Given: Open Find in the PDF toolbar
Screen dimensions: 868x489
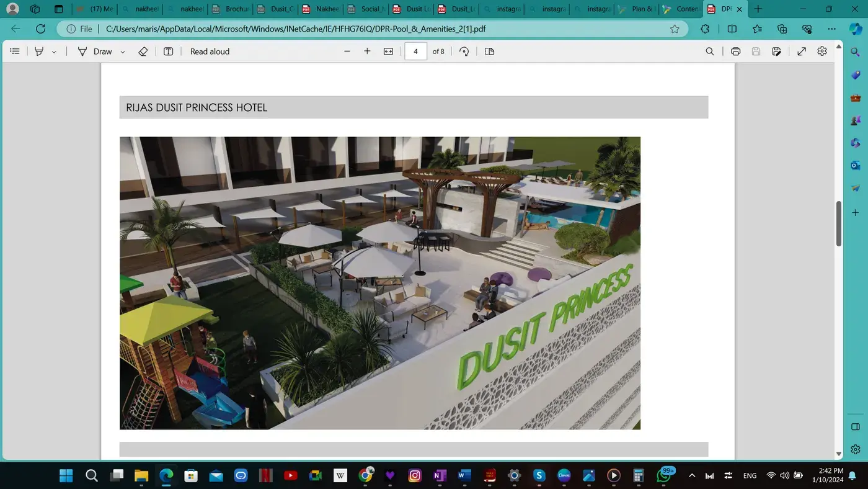Looking at the screenshot, I should coord(710,52).
